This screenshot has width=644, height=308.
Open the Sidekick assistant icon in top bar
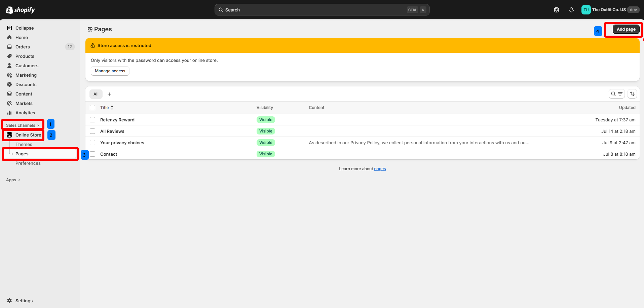pos(557,10)
